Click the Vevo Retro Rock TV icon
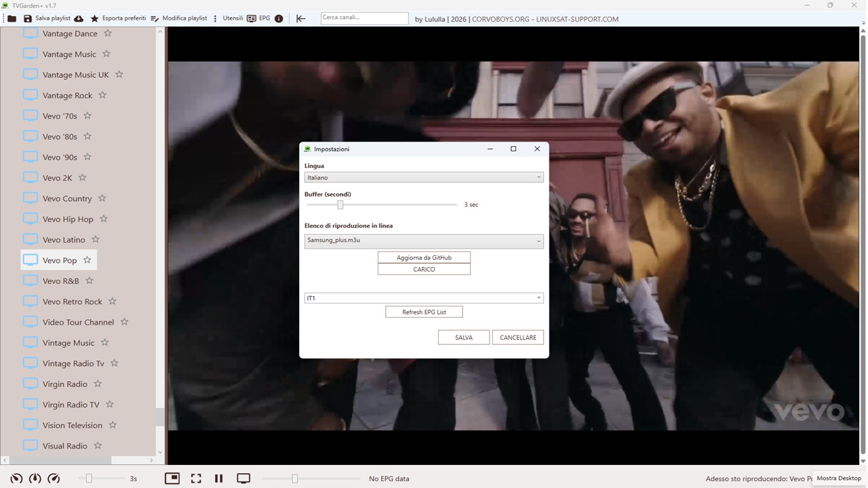Viewport: 868px width, 488px height. [x=31, y=301]
